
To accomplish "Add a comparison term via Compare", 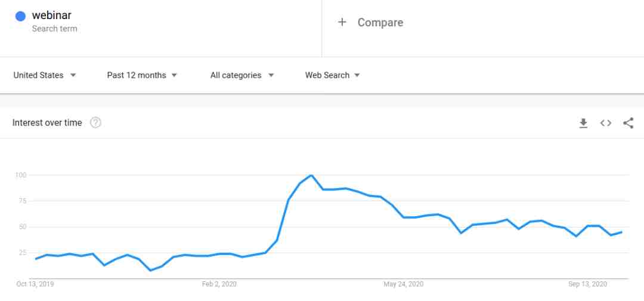I will tap(380, 22).
